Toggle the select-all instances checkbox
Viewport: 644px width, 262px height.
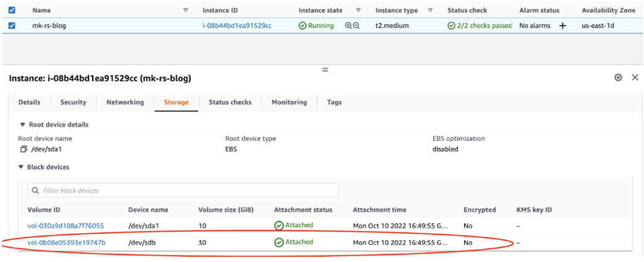coord(12,11)
